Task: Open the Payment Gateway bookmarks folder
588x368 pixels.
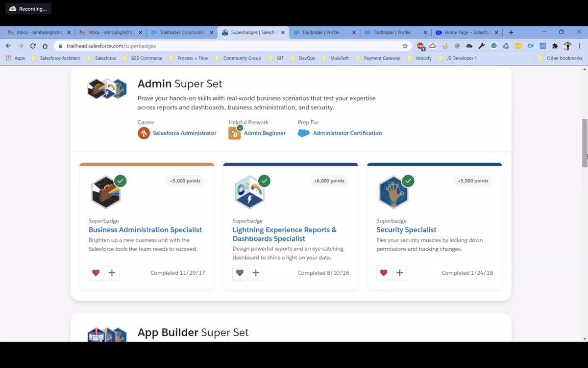Action: point(377,58)
